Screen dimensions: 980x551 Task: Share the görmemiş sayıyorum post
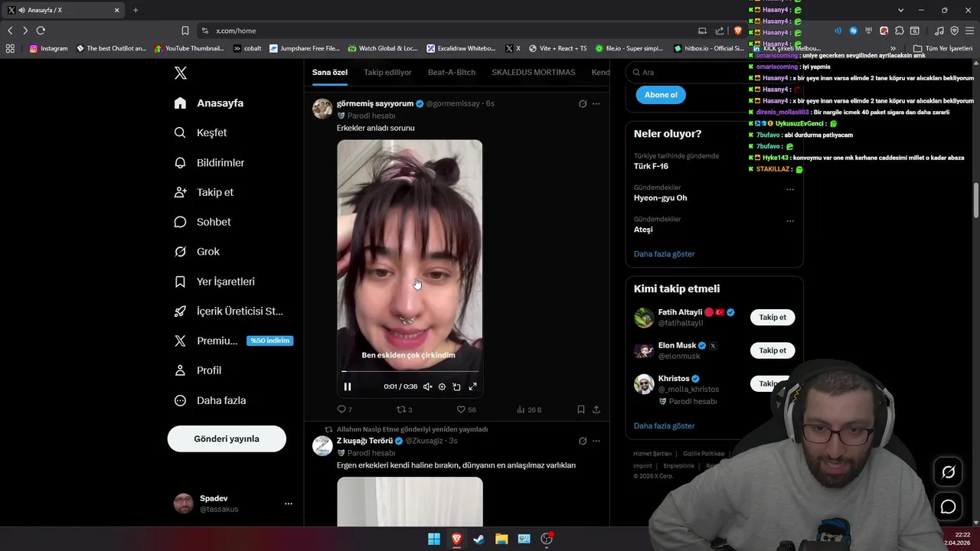click(596, 409)
